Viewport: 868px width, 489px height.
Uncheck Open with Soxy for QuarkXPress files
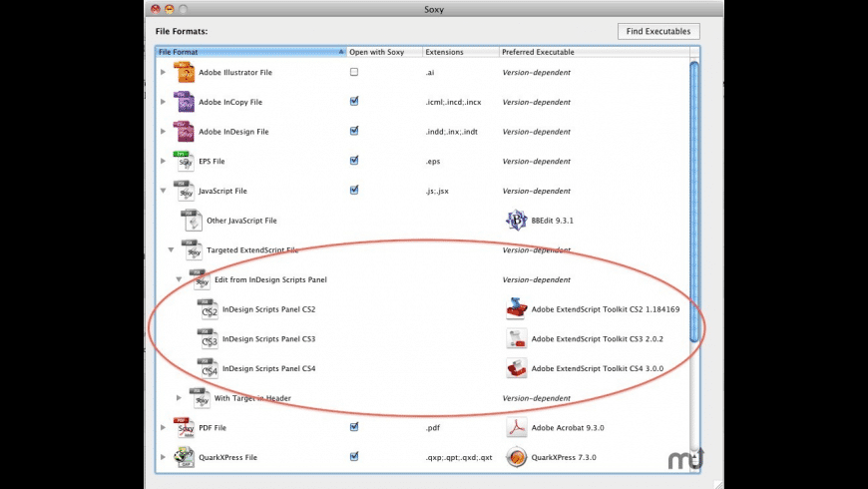[x=354, y=457]
